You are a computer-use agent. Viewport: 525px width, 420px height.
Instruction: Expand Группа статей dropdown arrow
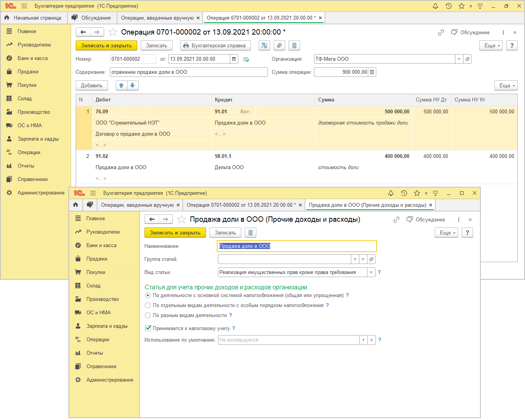355,259
